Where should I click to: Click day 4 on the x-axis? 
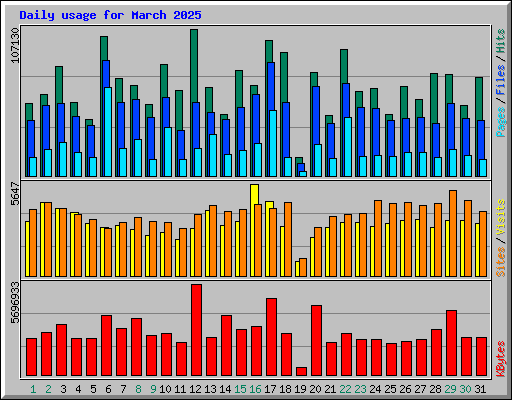tap(78, 389)
